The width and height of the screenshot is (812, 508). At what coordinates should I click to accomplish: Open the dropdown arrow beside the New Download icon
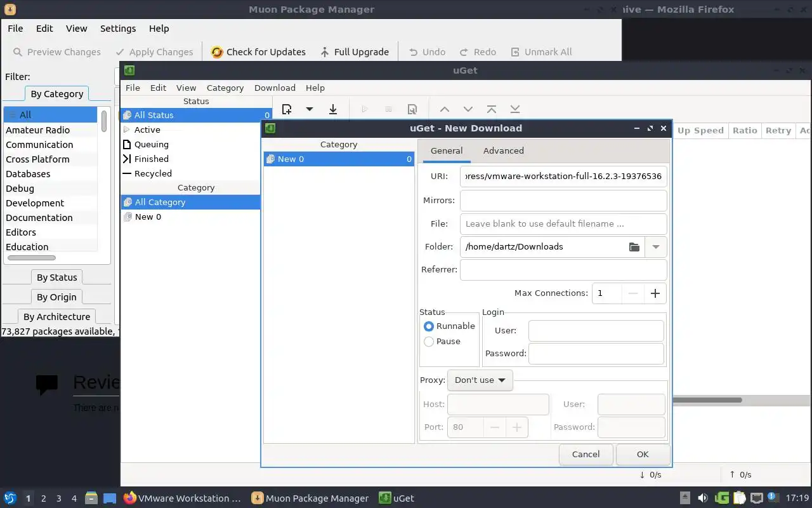310,109
